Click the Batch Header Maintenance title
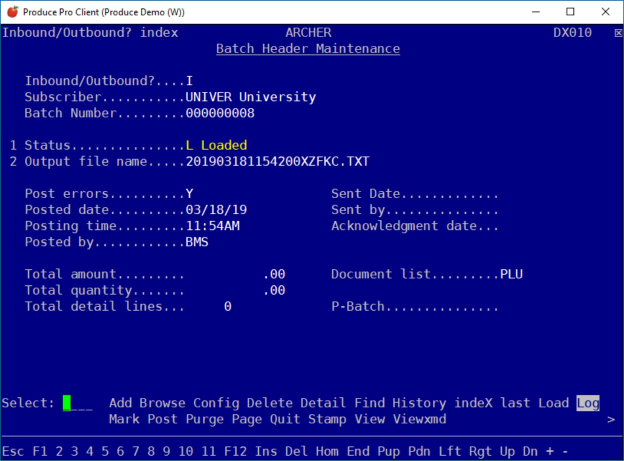Viewport: 624px width, 461px height. (308, 49)
